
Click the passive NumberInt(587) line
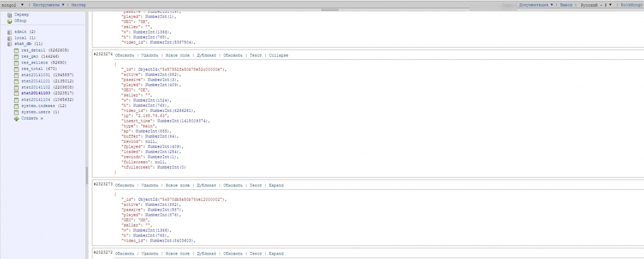153,210
